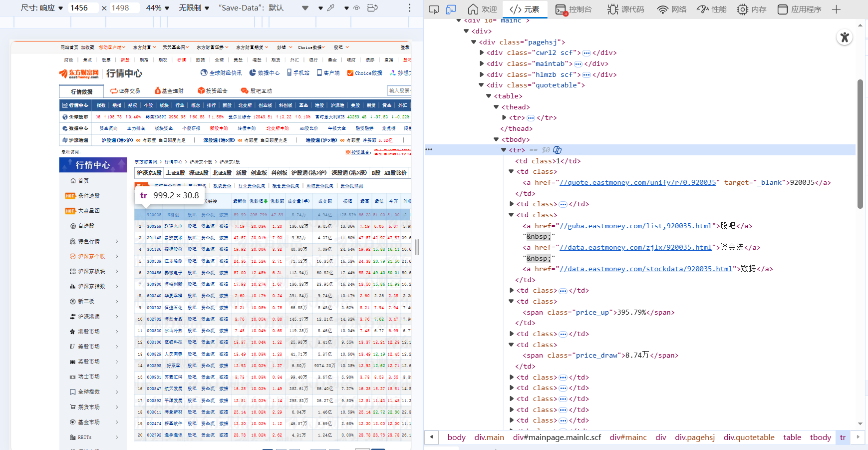Collapse the thead node in the DOM tree

pyautogui.click(x=497, y=107)
